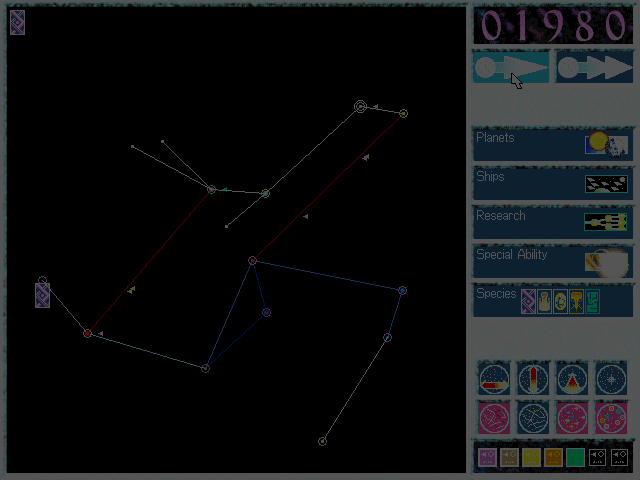The width and height of the screenshot is (640, 480).
Task: Select the blue star with the yellow ring
Action: pos(266,193)
